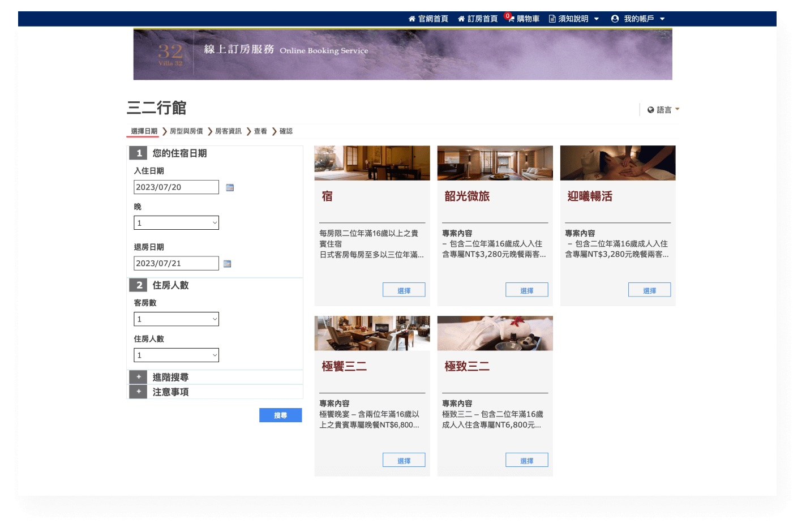Click the house icon next to 訂房首頁
The height and width of the screenshot is (532, 806).
(461, 18)
